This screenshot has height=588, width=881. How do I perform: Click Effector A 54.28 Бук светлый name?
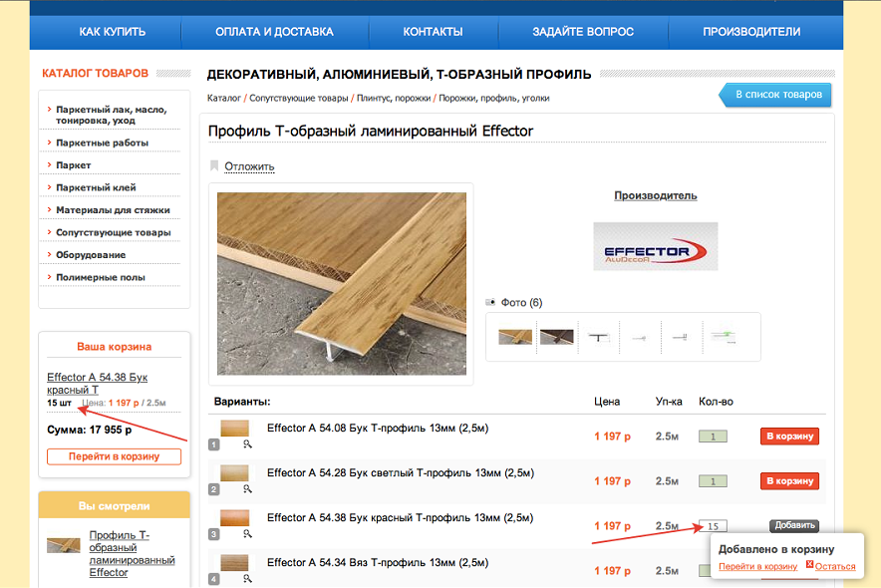coord(400,473)
